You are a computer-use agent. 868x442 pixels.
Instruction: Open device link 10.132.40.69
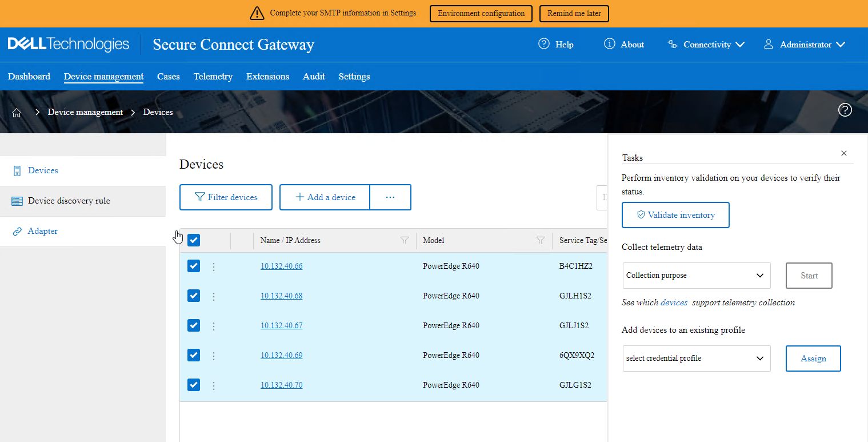pos(282,356)
